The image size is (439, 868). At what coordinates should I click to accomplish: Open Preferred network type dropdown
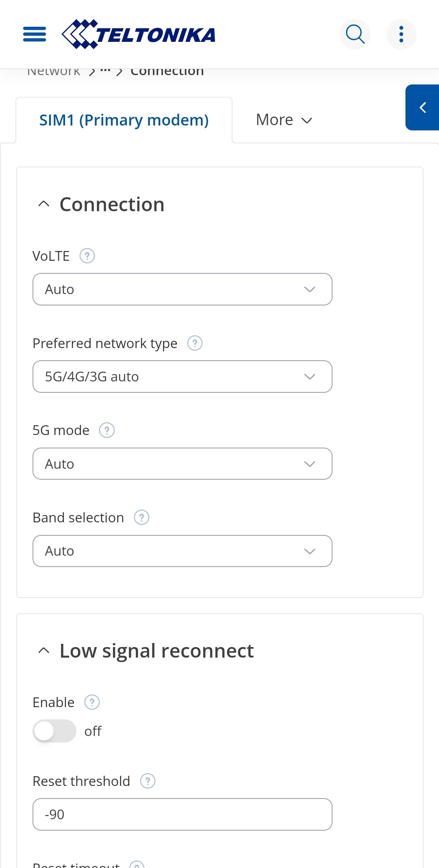(x=183, y=377)
